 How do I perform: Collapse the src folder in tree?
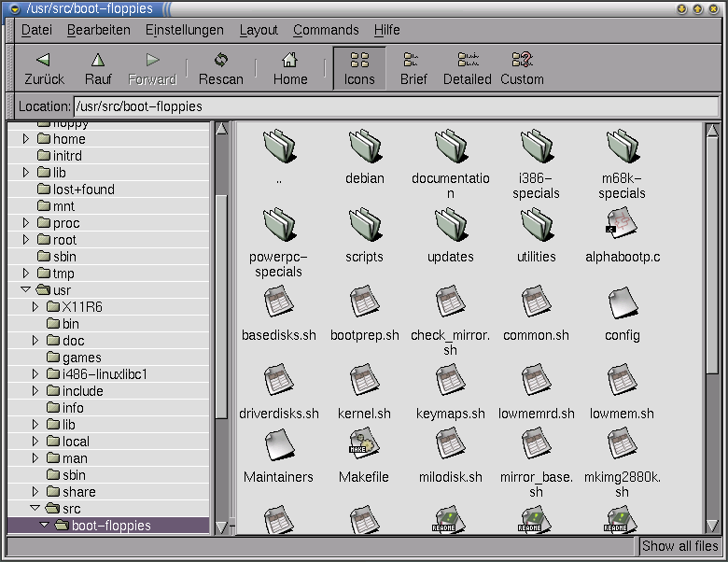coord(35,508)
